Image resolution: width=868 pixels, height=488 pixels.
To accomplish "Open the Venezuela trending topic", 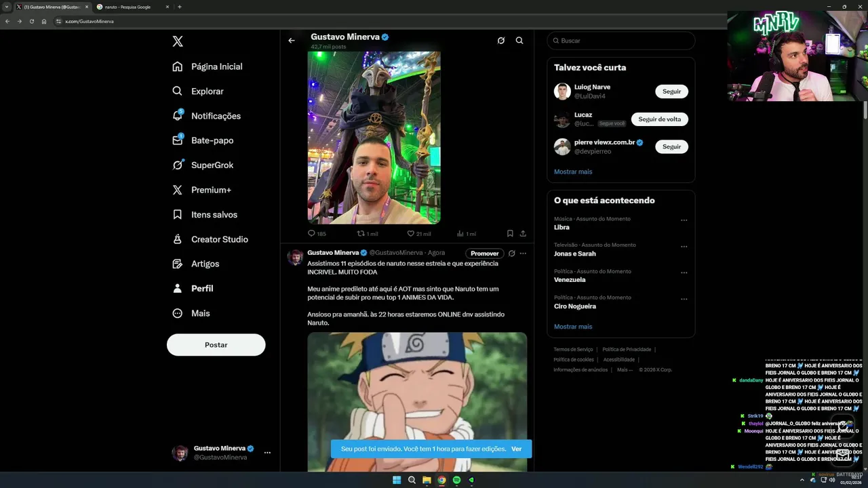I will [x=570, y=280].
